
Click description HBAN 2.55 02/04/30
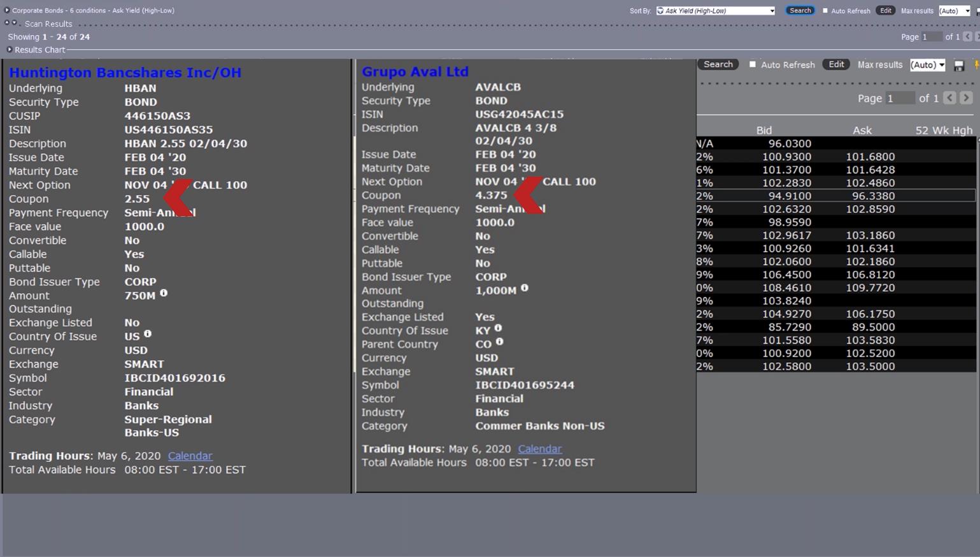coord(185,144)
